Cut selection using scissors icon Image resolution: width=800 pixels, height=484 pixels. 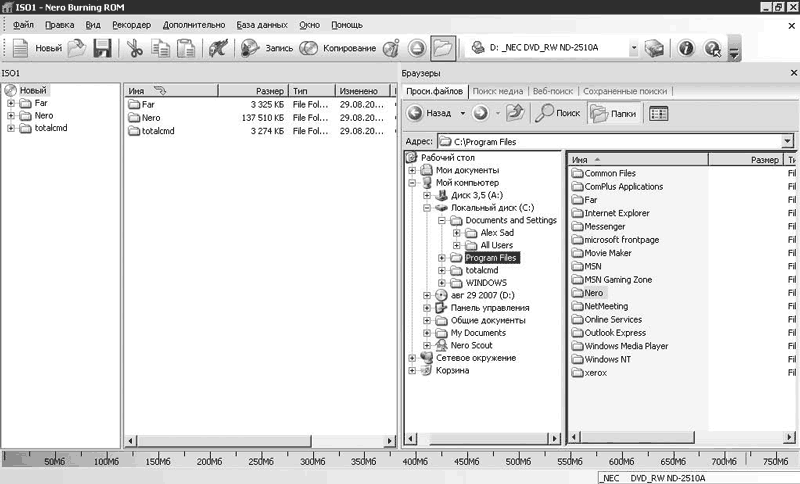click(x=135, y=48)
